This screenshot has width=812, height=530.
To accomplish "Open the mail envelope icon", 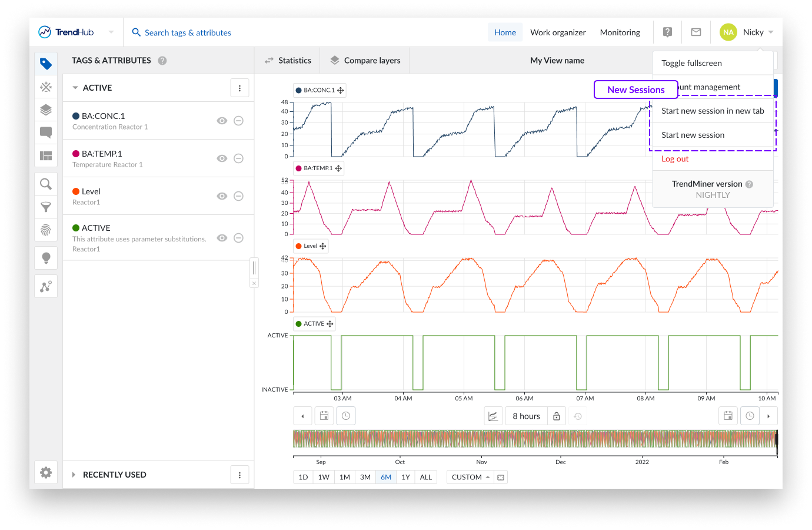I will pos(696,32).
